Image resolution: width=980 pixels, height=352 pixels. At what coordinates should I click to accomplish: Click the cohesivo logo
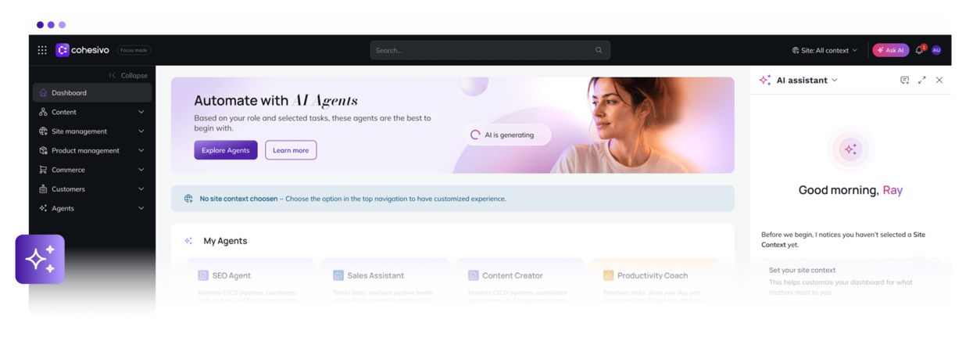82,50
